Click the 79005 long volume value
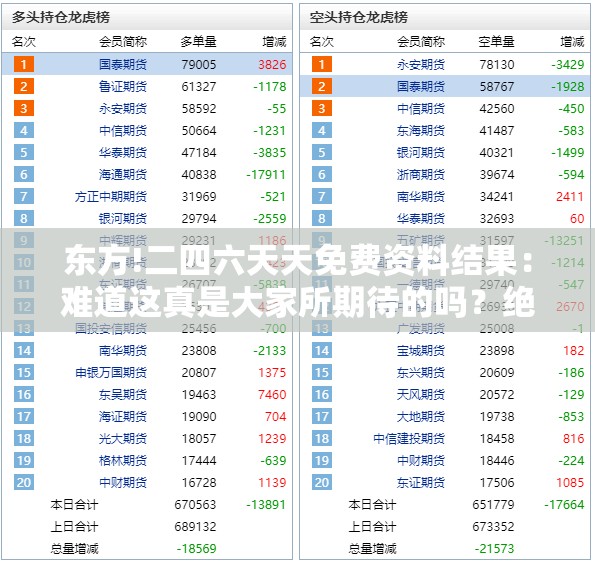 click(x=198, y=64)
